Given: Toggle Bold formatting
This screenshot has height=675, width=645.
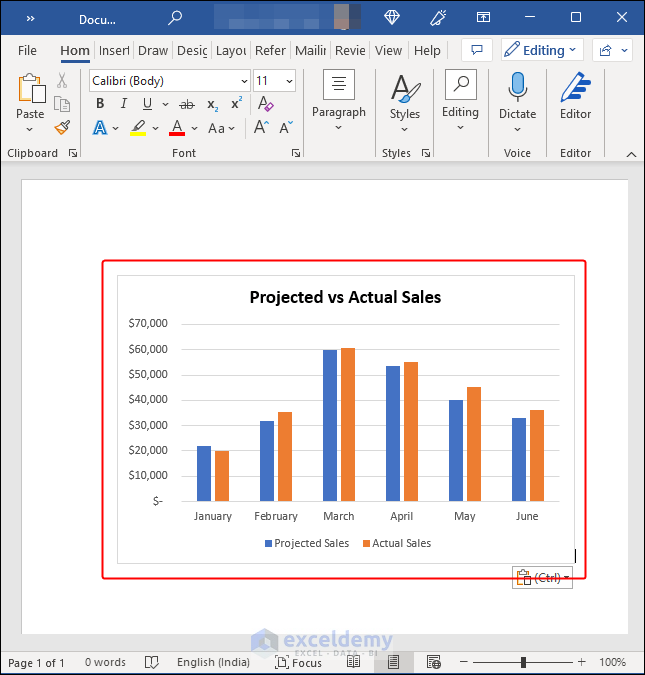Looking at the screenshot, I should (x=100, y=103).
